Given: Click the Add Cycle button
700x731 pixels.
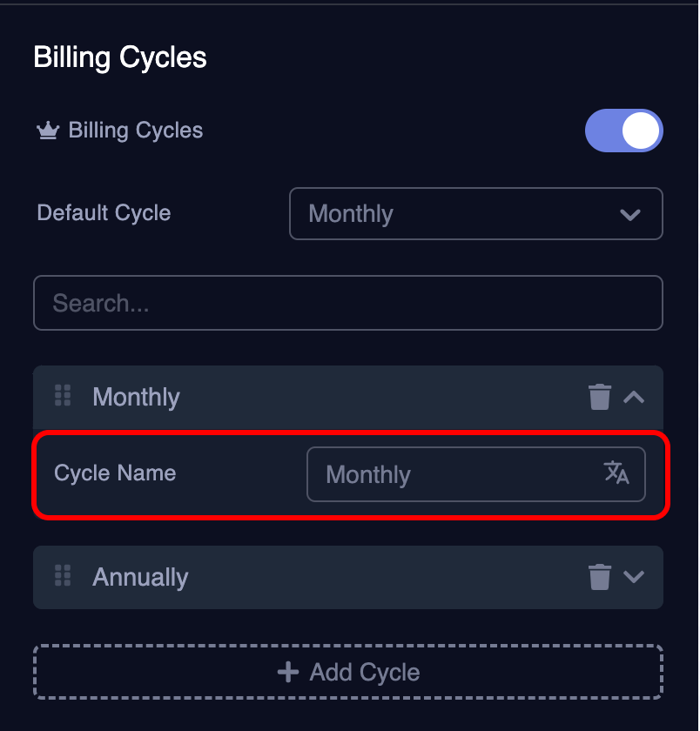Looking at the screenshot, I should (x=348, y=671).
